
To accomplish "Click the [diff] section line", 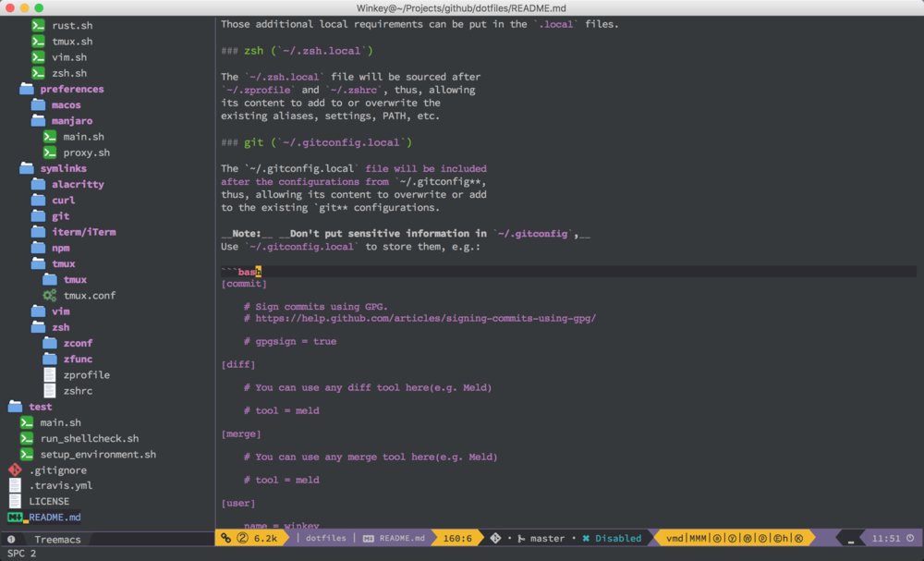I will pyautogui.click(x=238, y=365).
